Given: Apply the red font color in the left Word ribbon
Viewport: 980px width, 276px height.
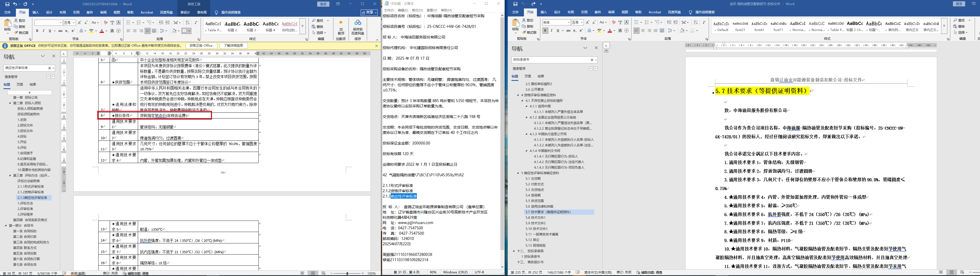Looking at the screenshot, I should (101, 31).
